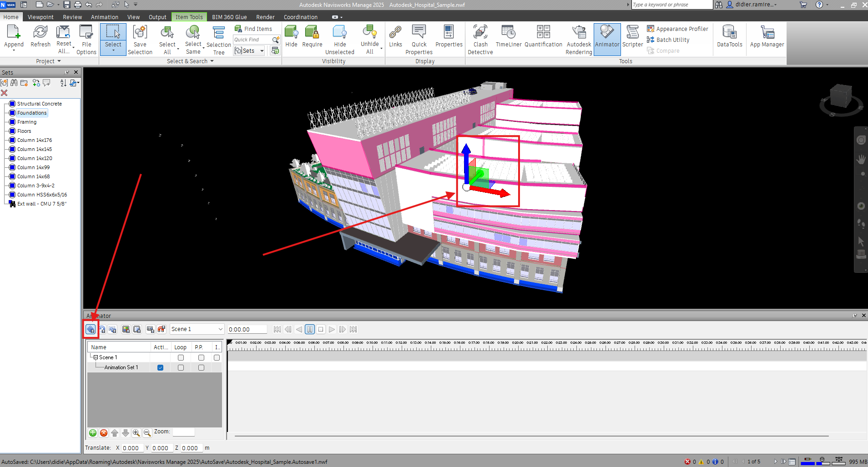
Task: Select Scale animation set tool
Action: pyautogui.click(x=113, y=329)
